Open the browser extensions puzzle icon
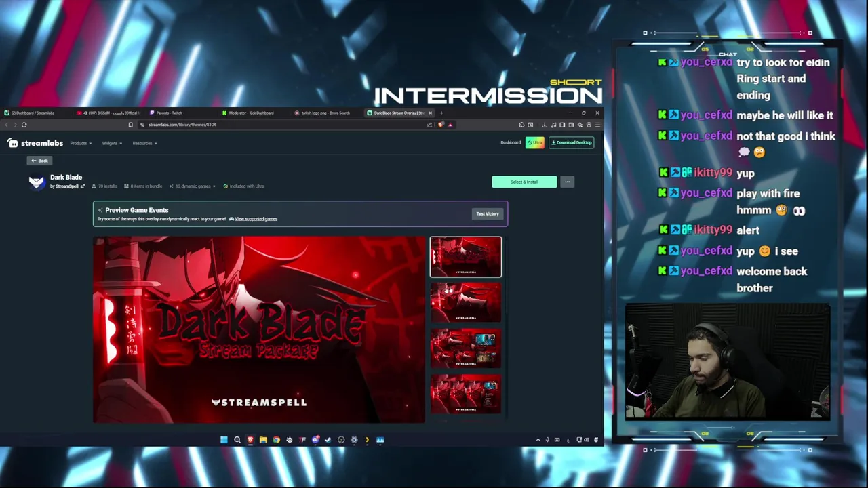Screen dimensions: 868x488 point(521,125)
